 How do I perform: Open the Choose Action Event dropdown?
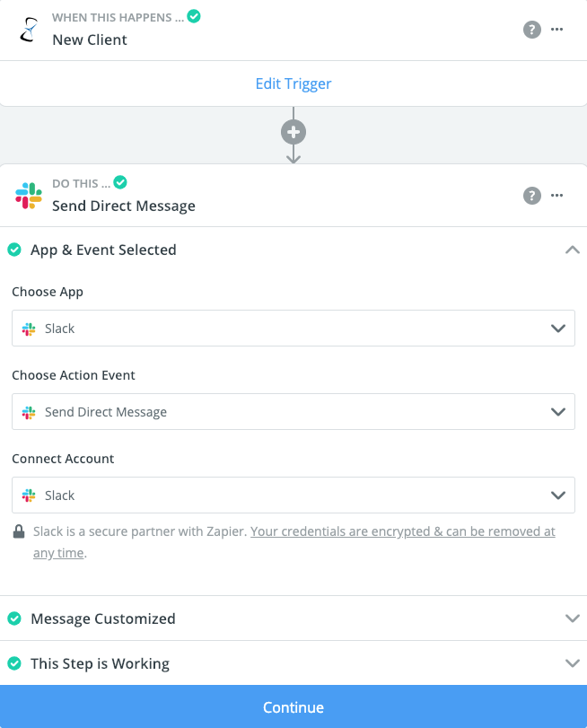click(293, 412)
